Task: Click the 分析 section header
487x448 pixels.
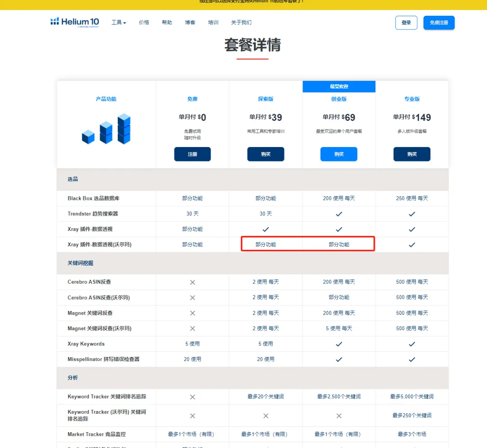Action: (x=73, y=378)
